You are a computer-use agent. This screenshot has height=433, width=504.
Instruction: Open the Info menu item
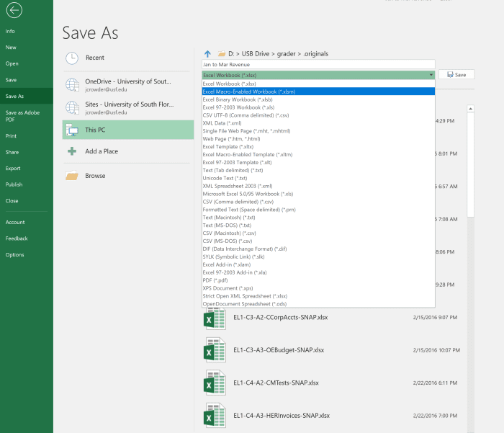[x=10, y=31]
